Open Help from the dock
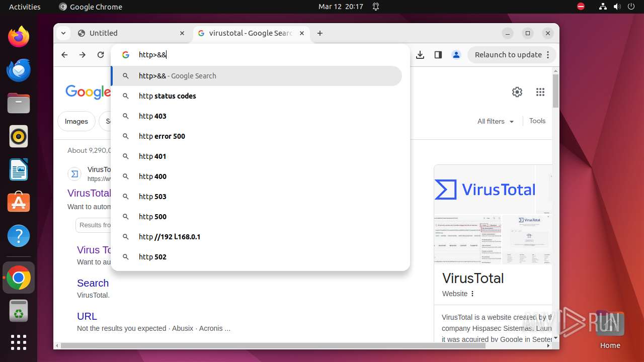The width and height of the screenshot is (644, 362). point(19,236)
